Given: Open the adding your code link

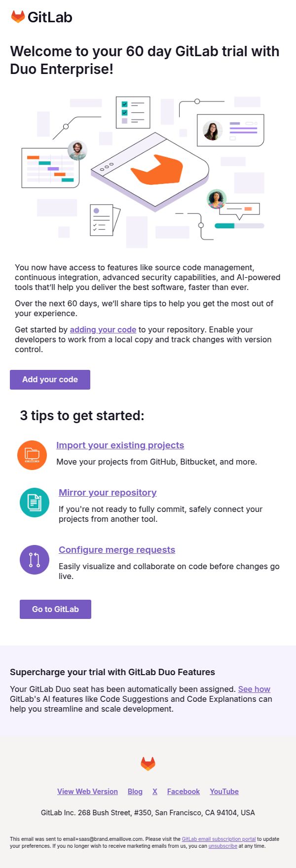Looking at the screenshot, I should (103, 329).
